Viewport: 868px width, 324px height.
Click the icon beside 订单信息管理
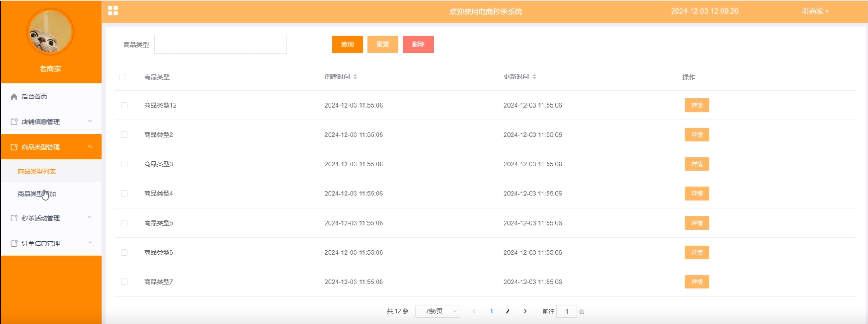(x=14, y=243)
